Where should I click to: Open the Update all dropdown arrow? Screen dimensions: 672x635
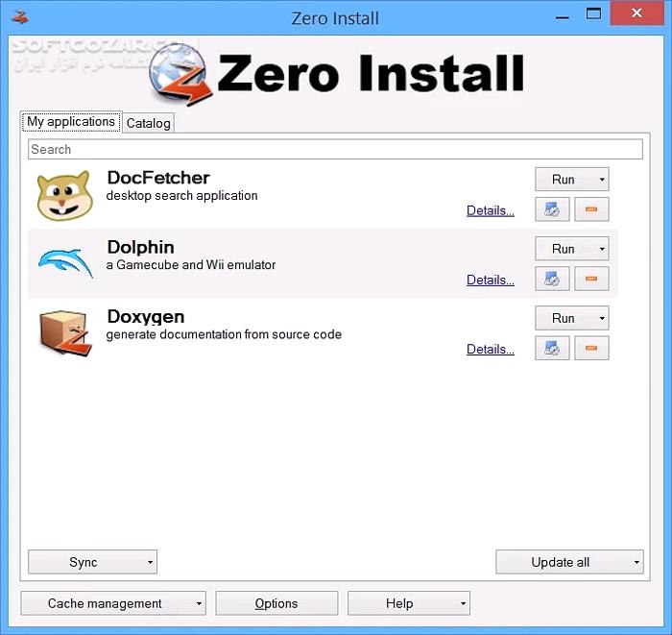tap(636, 562)
